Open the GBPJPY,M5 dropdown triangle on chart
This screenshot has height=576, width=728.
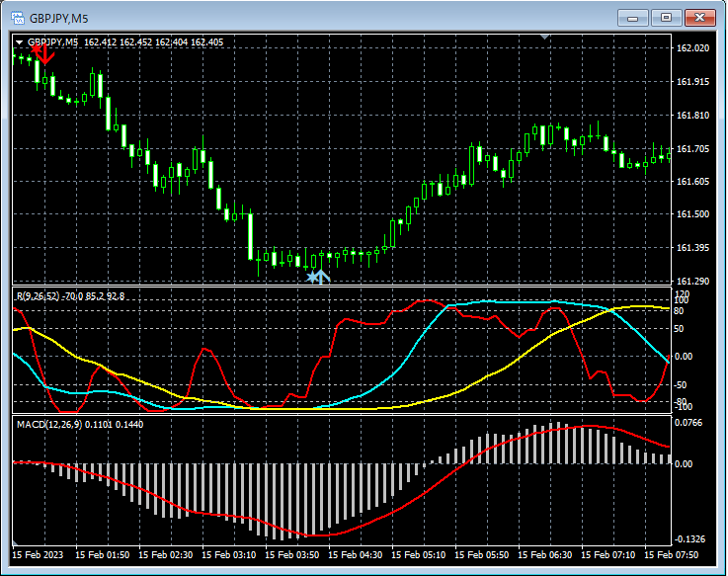point(20,42)
